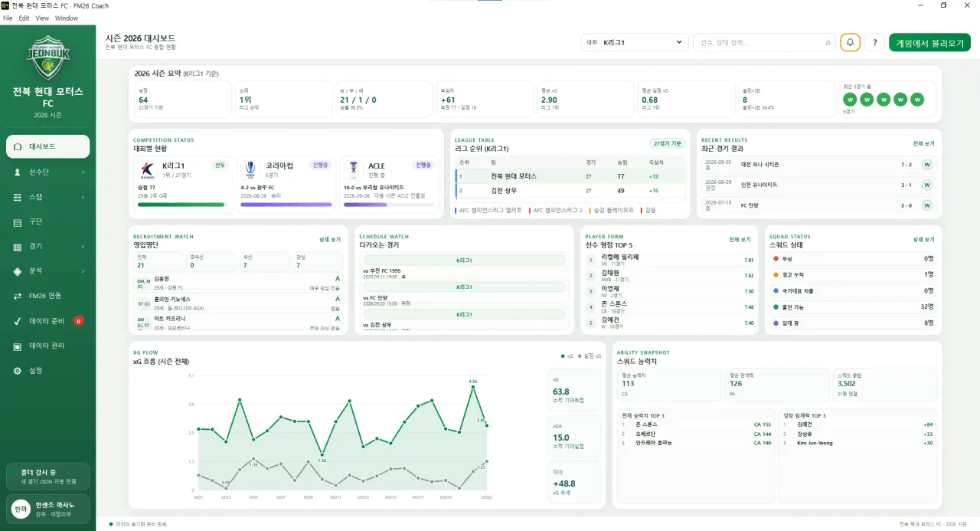Open the File menu
The width and height of the screenshot is (980, 531).
click(8, 18)
